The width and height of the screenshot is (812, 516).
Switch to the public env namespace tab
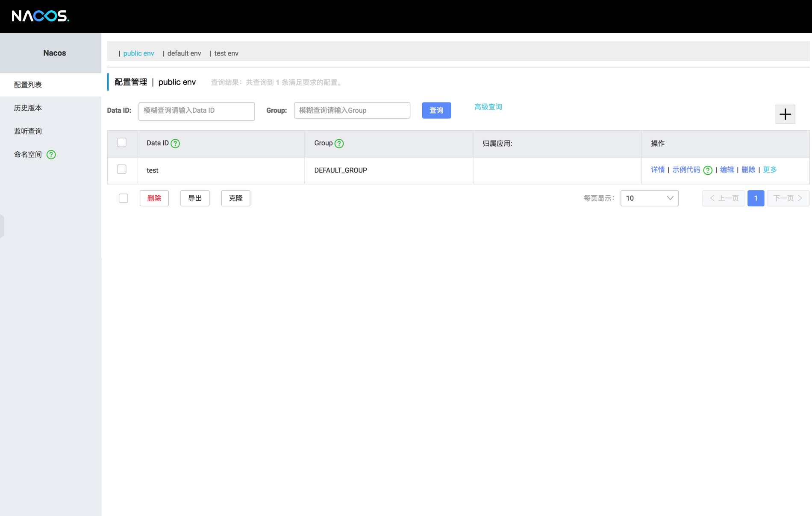pyautogui.click(x=138, y=53)
